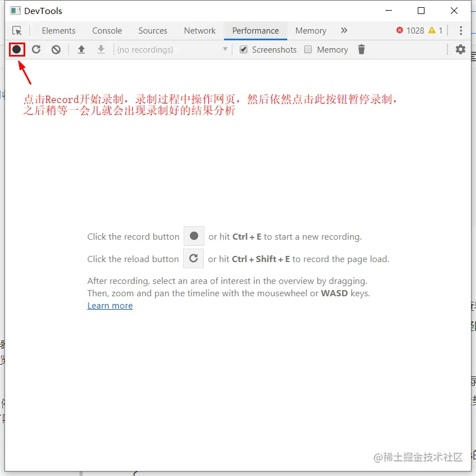476x476 pixels.
Task: Select the Performance tab
Action: click(255, 31)
